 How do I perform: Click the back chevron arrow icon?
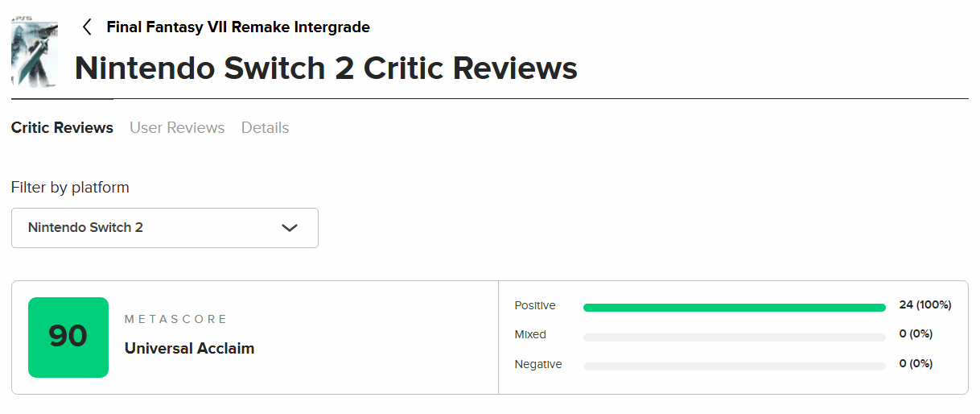point(87,27)
